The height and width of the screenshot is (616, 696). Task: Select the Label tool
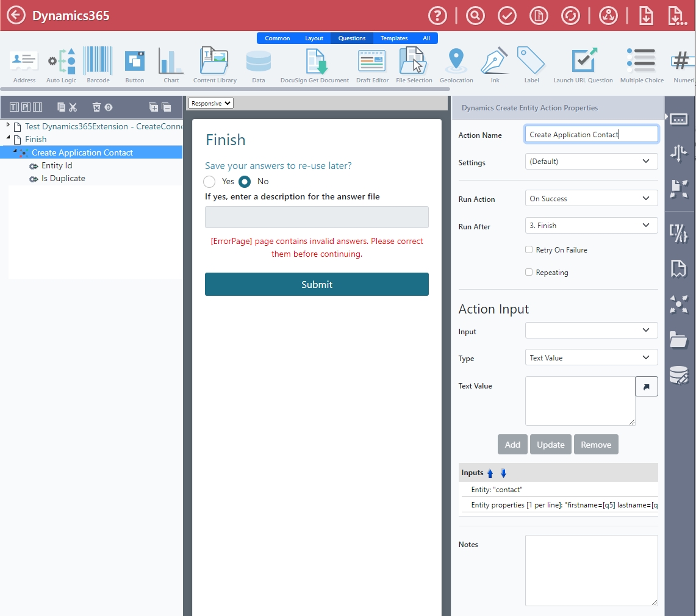tap(531, 65)
